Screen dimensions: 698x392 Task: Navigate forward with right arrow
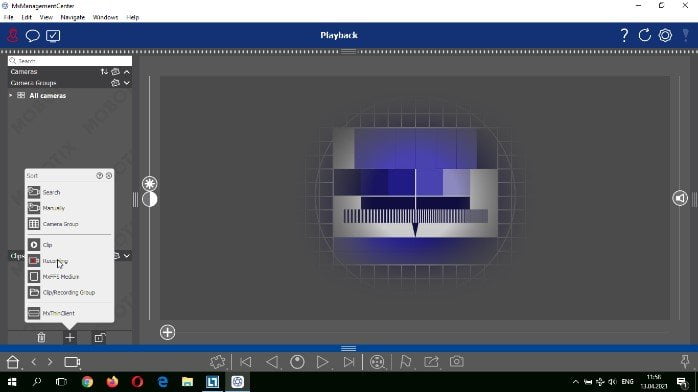pyautogui.click(x=50, y=362)
